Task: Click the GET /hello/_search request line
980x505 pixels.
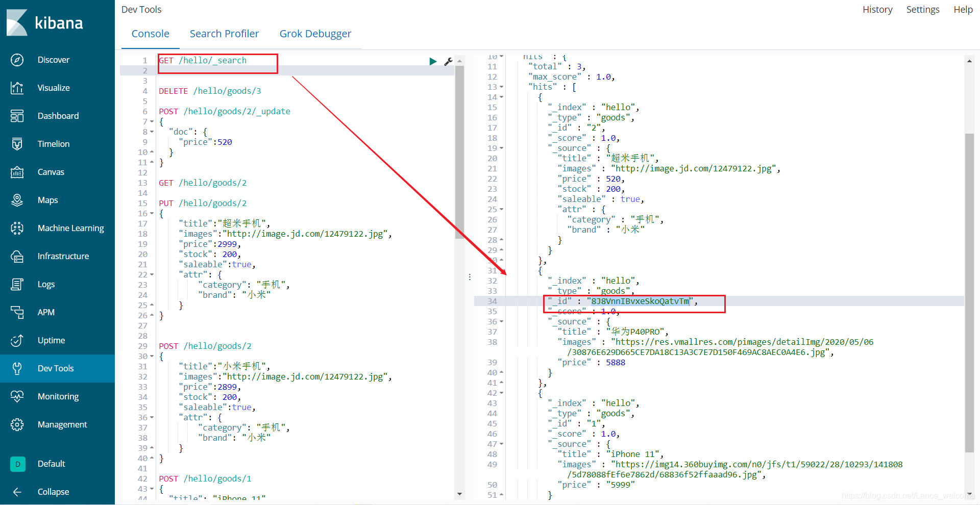Action: coord(203,60)
